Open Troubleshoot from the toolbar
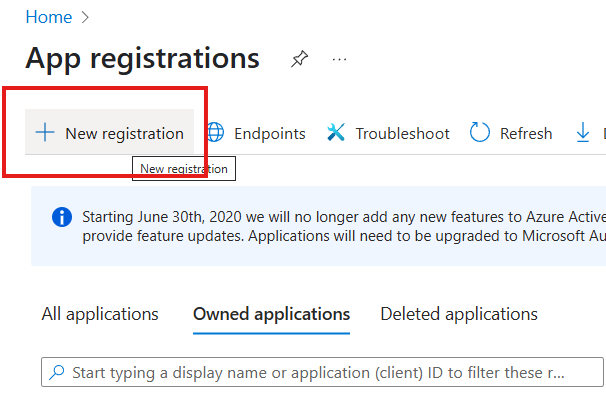 point(402,133)
